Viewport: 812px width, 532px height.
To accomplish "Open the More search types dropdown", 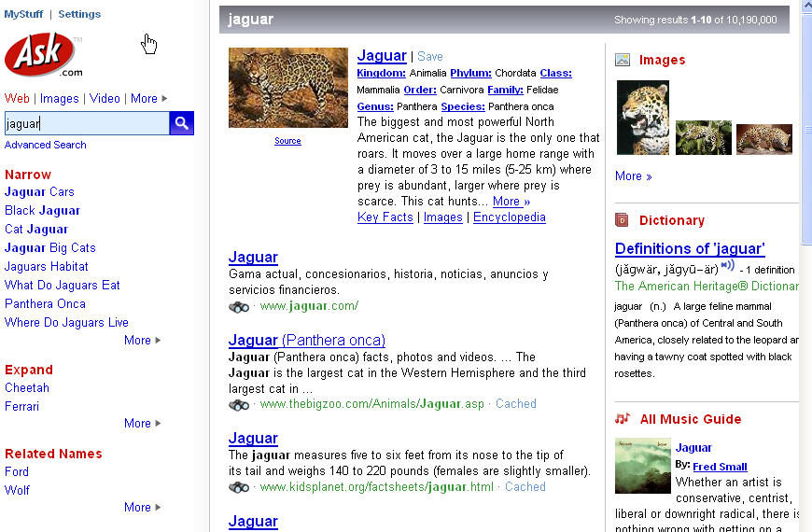I will 149,98.
